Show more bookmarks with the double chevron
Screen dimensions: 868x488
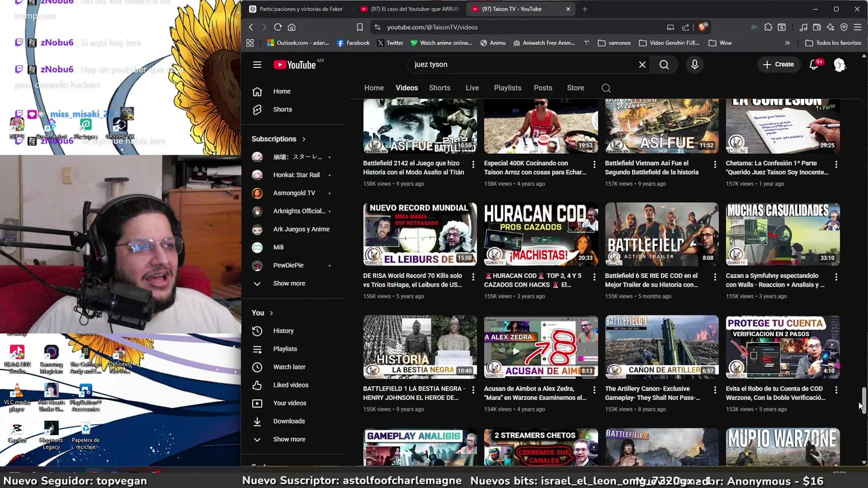(x=787, y=43)
